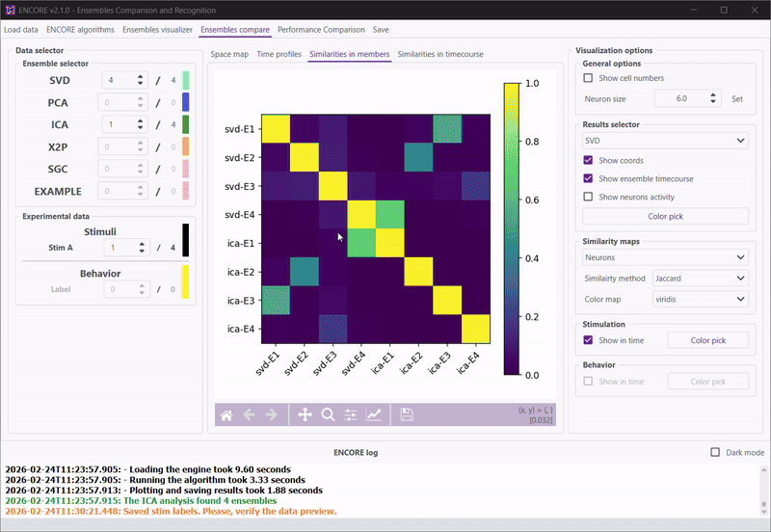Open the Save tab
The width and height of the screenshot is (771, 532).
coord(381,30)
